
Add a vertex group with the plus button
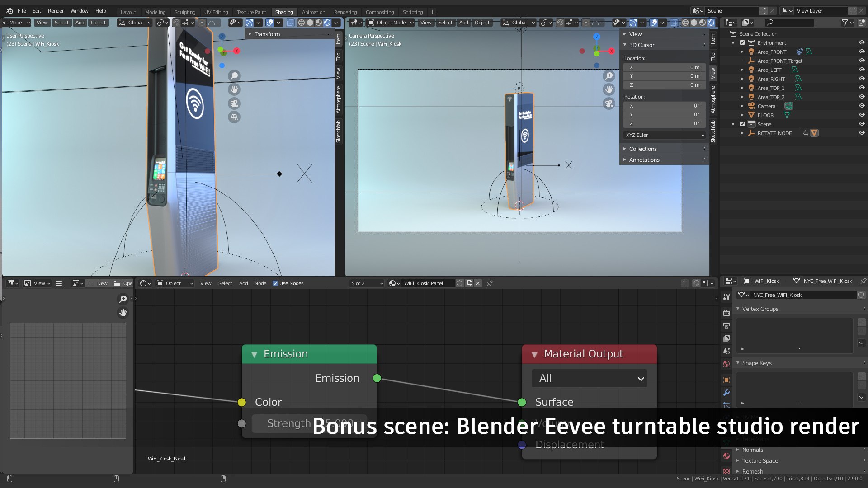[x=862, y=322]
